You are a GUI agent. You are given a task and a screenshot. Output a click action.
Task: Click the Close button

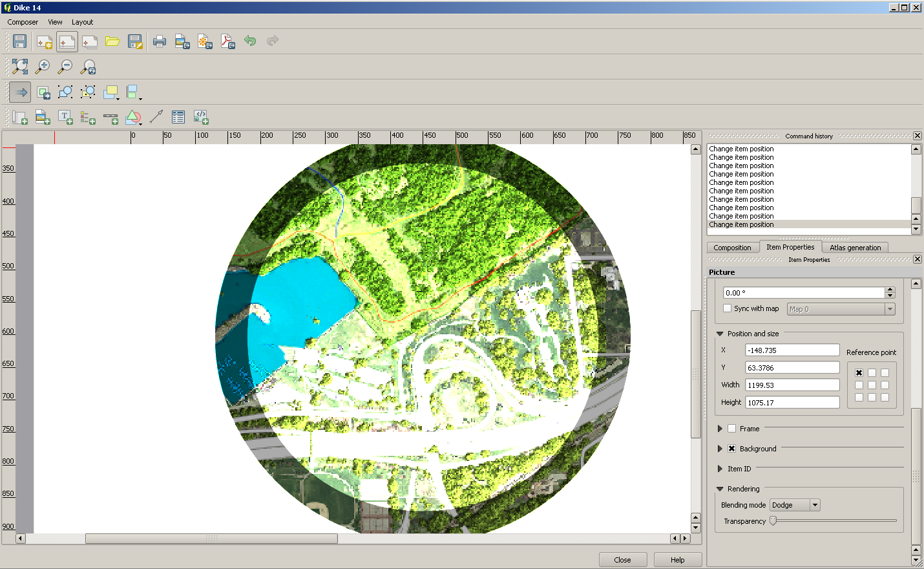click(622, 560)
